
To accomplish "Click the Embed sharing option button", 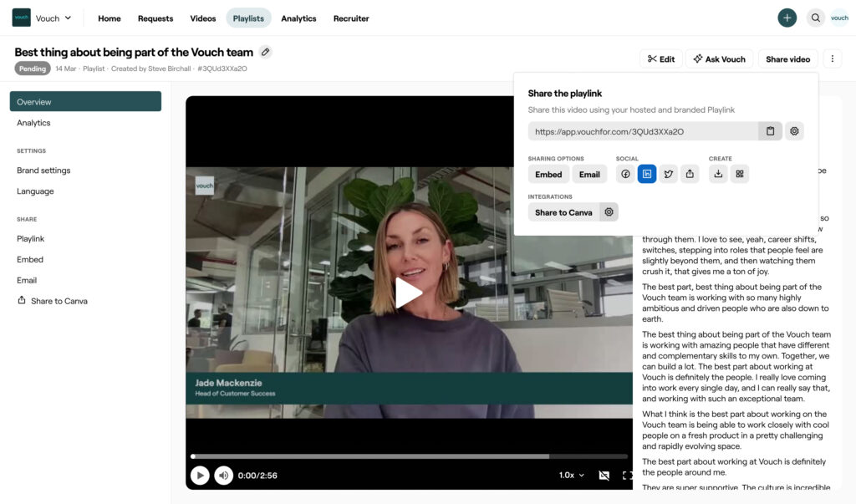I will (x=548, y=174).
